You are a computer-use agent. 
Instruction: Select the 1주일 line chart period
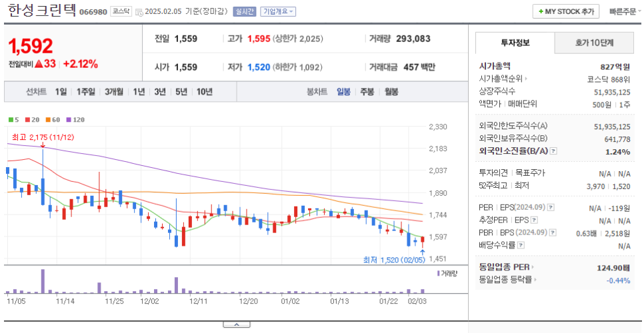point(86,91)
